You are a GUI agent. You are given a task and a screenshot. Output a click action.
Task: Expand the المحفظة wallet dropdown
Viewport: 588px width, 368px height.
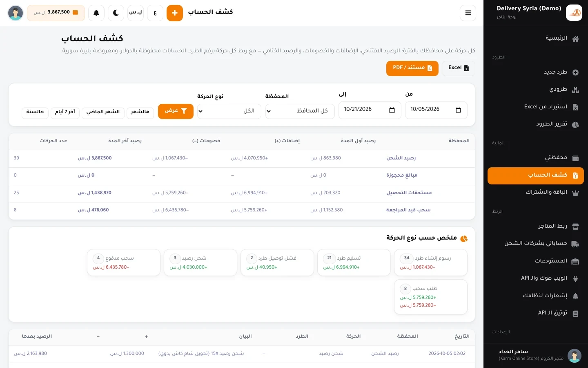[x=300, y=111]
